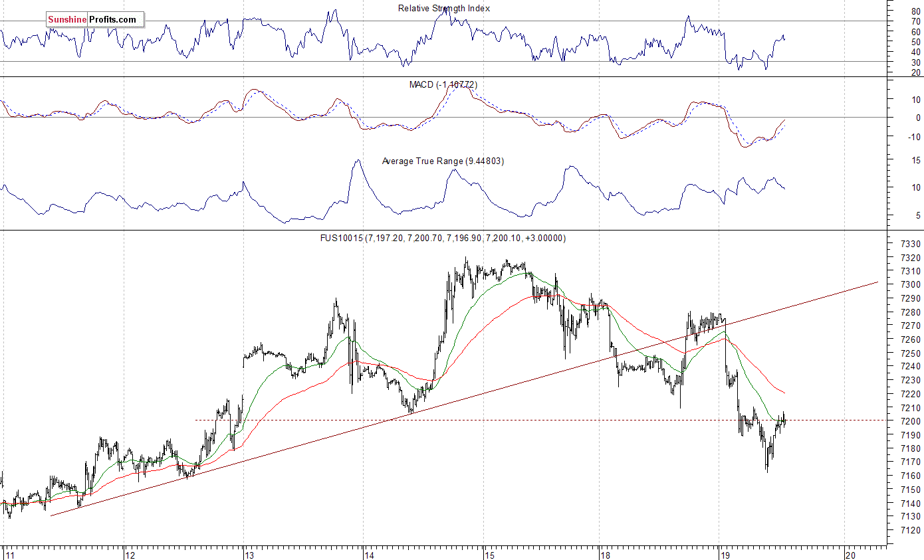
Task: Click price level 7180 on price axis
Action: (x=909, y=448)
